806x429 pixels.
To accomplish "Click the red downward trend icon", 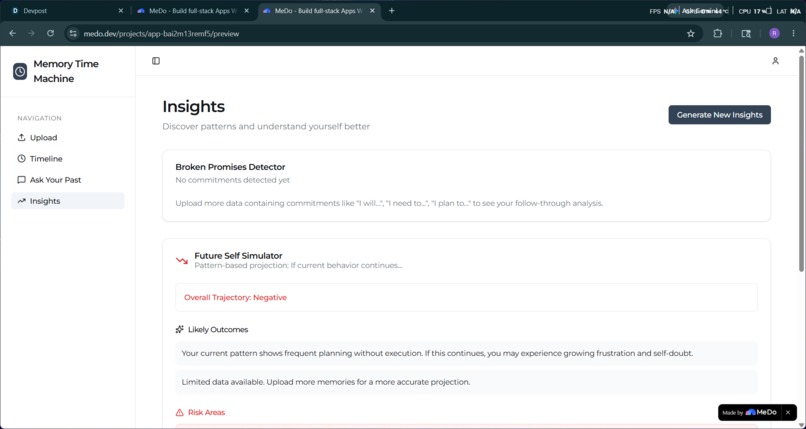I will [x=182, y=260].
